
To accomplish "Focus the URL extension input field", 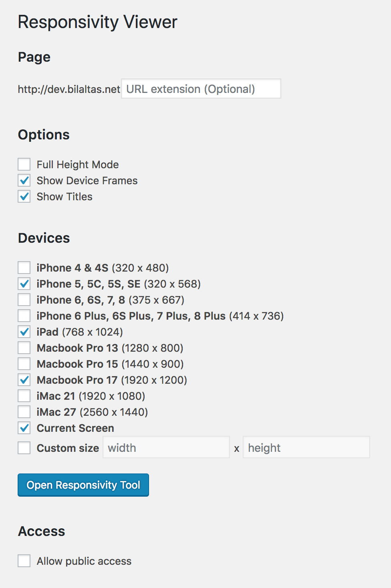I will (201, 89).
